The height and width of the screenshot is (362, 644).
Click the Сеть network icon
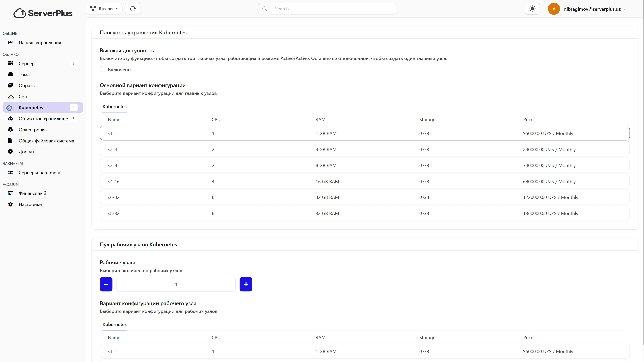click(x=11, y=96)
